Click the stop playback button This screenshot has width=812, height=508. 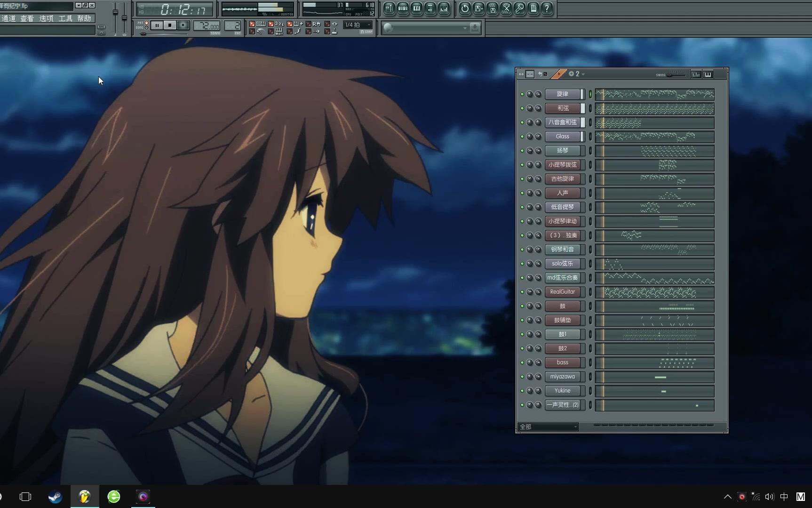(x=170, y=25)
